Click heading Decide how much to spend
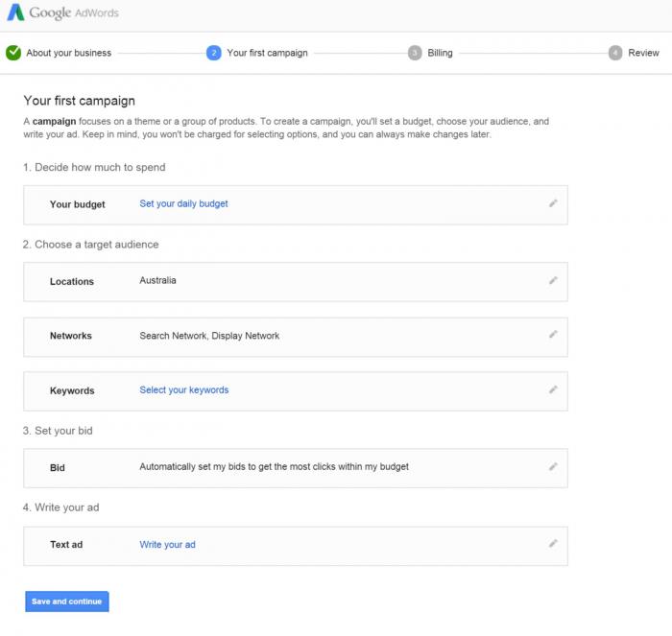Image resolution: width=672 pixels, height=636 pixels. tap(94, 167)
